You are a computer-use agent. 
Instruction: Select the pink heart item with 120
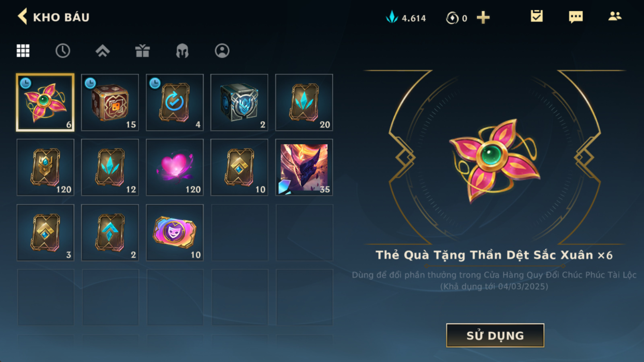(175, 167)
